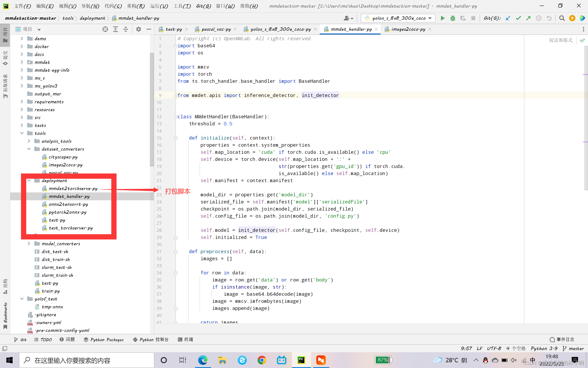Open the Python Packages tool window
This screenshot has height=368, width=588.
coord(104,340)
